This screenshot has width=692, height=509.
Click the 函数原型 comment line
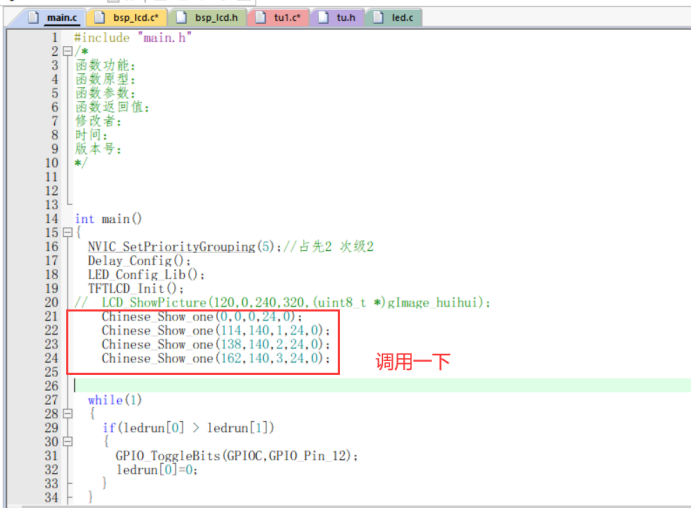pyautogui.click(x=105, y=79)
